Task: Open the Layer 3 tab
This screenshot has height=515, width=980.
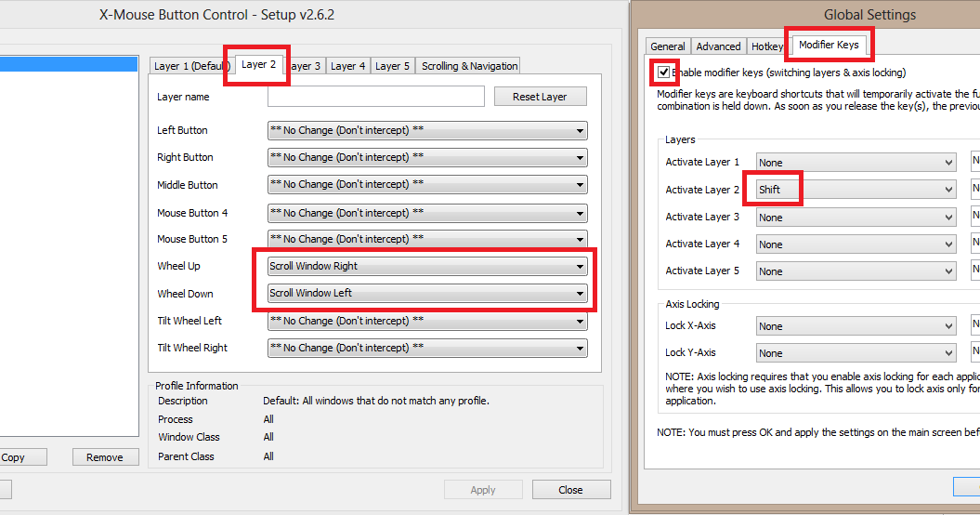Action: point(305,66)
